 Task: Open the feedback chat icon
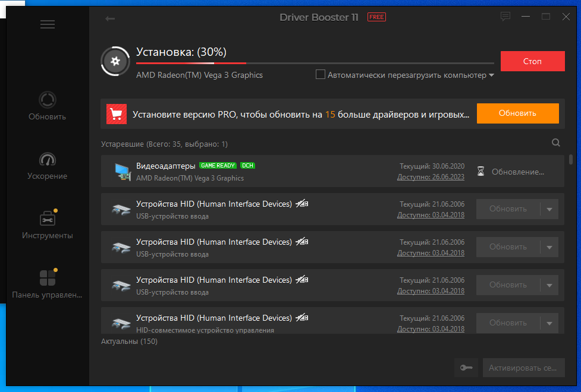coord(505,16)
